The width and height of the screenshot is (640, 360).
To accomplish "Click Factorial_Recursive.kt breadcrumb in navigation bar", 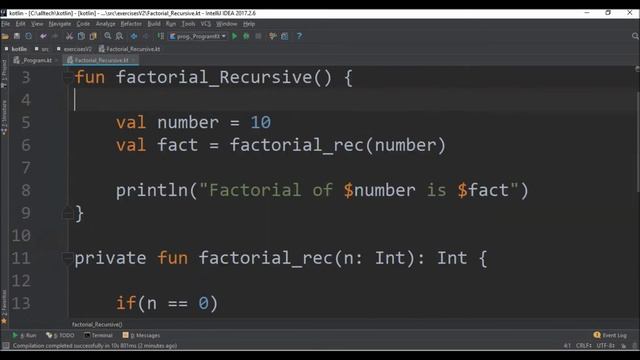I will coord(129,49).
